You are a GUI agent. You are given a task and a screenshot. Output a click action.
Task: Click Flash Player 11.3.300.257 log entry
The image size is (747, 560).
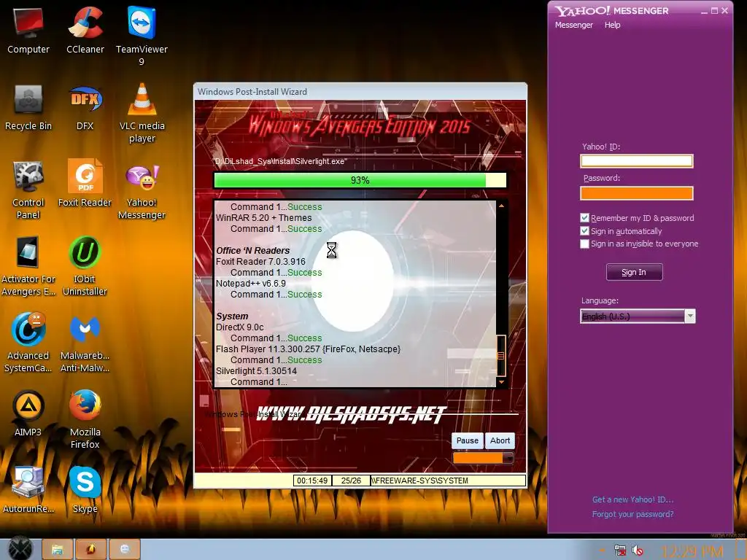(308, 349)
